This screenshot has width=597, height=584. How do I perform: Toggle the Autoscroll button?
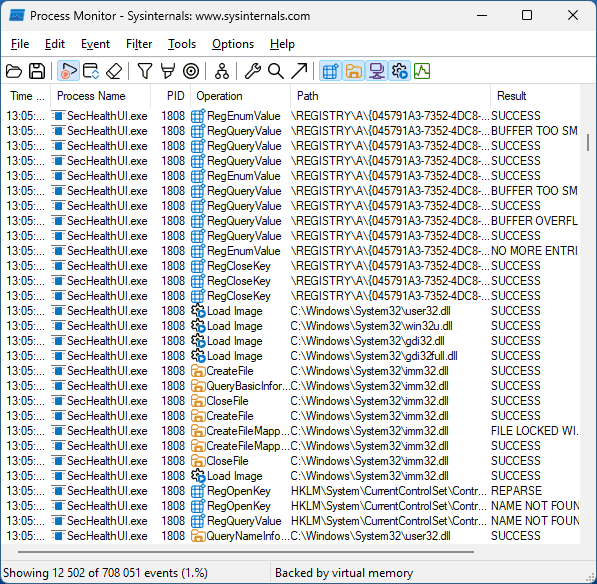(x=91, y=71)
